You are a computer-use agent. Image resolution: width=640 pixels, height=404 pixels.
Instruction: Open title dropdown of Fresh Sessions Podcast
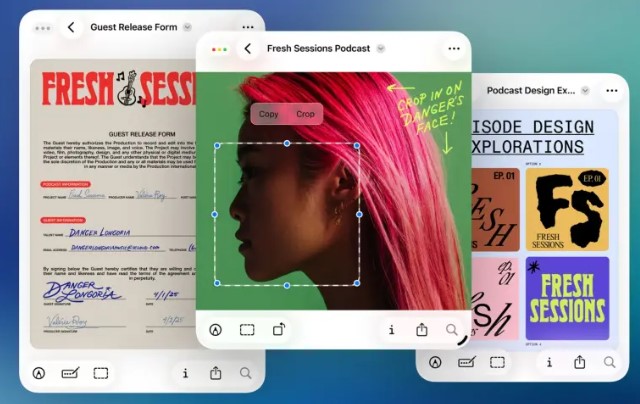point(381,49)
